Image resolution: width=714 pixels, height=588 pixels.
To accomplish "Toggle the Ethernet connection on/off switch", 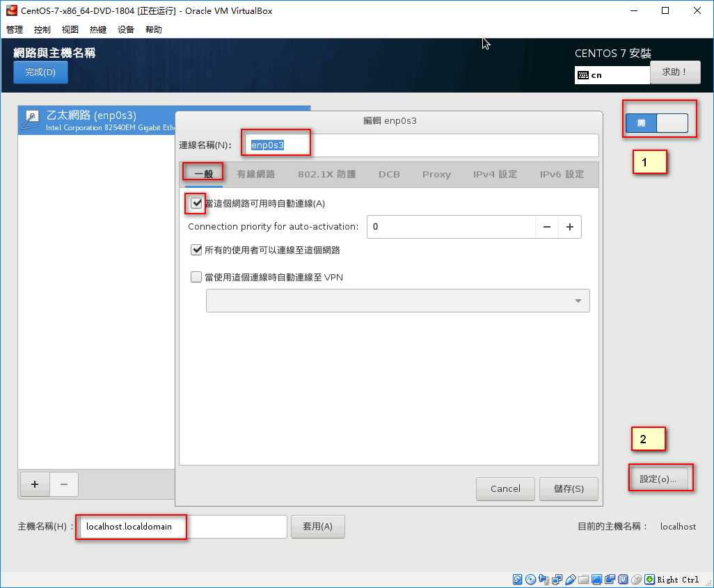I will (x=657, y=123).
